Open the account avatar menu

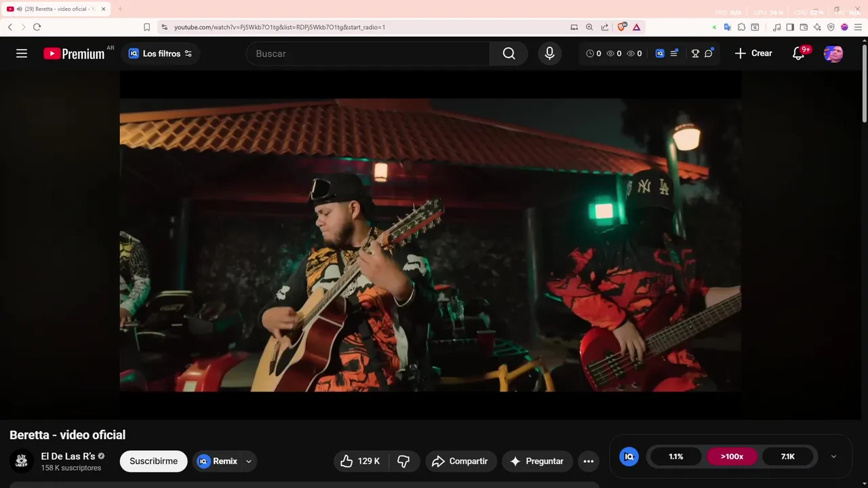click(x=833, y=54)
